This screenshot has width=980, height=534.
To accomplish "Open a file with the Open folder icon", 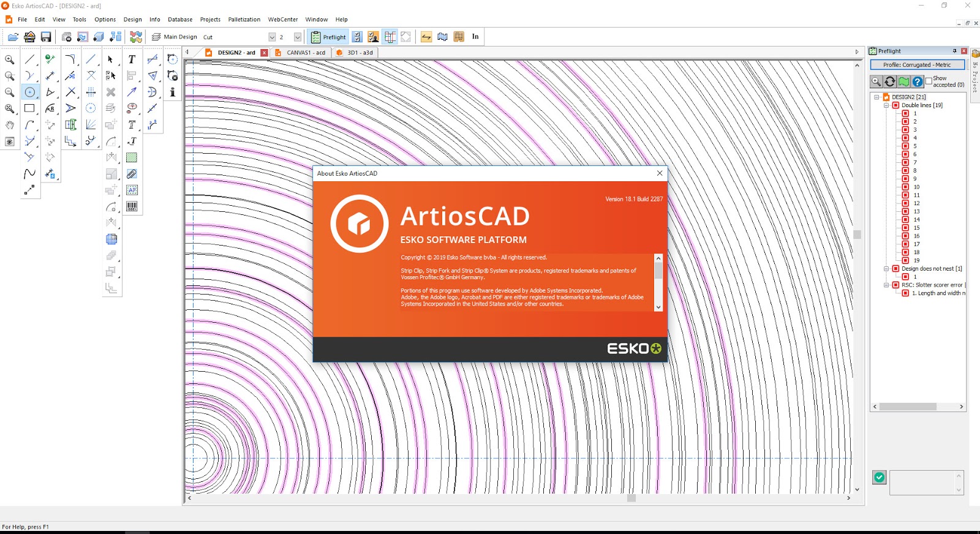I will (13, 37).
